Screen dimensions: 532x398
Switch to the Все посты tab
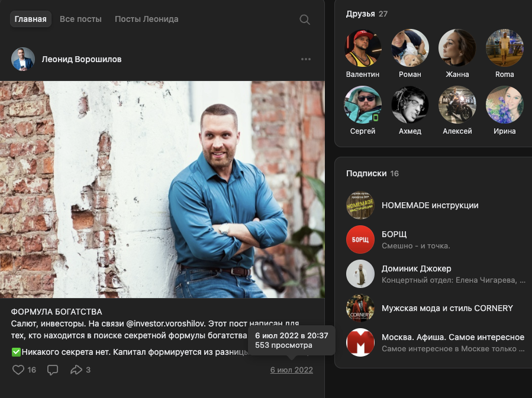[x=80, y=19]
